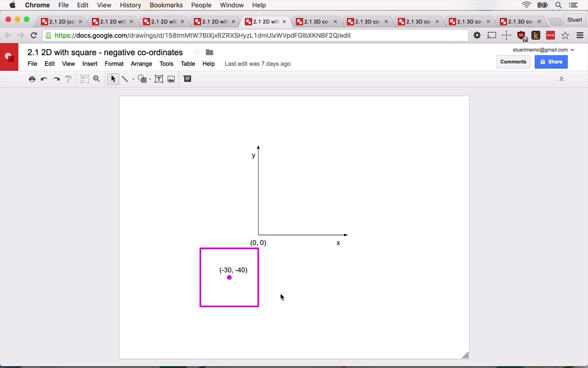Open the Help menu in Drawings
The width and height of the screenshot is (588, 368).
coord(209,64)
